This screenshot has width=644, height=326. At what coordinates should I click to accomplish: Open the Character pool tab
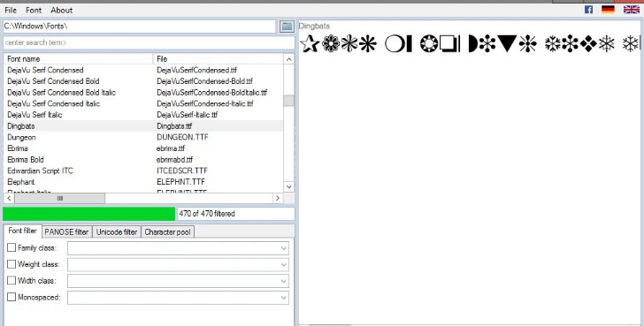point(167,232)
